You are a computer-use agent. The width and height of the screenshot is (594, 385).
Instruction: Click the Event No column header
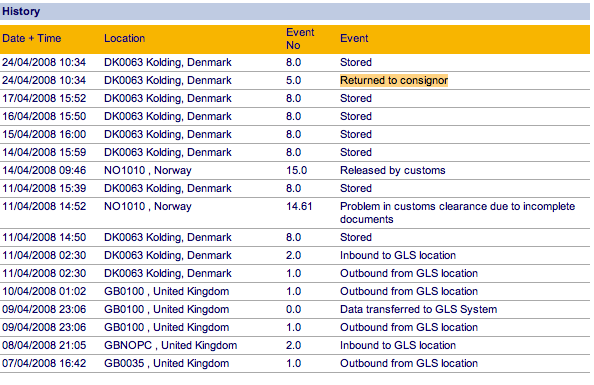pyautogui.click(x=300, y=39)
